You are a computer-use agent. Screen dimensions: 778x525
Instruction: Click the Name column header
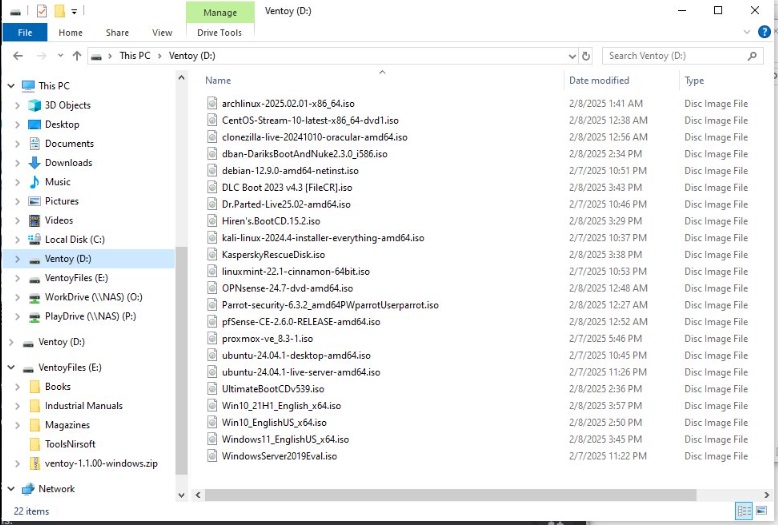(218, 80)
